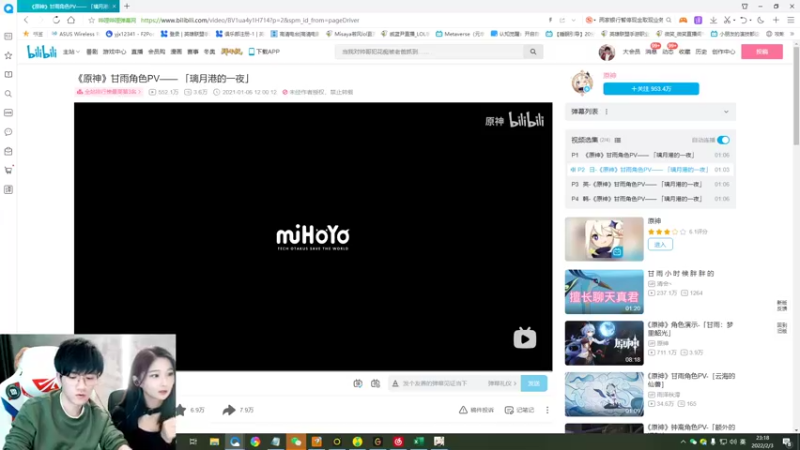Click bilibili TV play icon in player
Viewport: 800px width, 450px height.
click(x=524, y=338)
